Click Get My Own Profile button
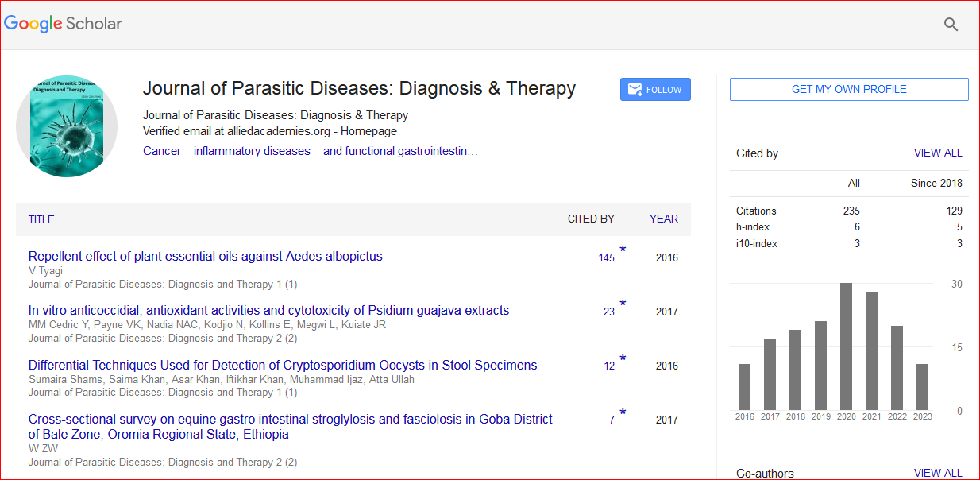The width and height of the screenshot is (980, 480). 848,90
